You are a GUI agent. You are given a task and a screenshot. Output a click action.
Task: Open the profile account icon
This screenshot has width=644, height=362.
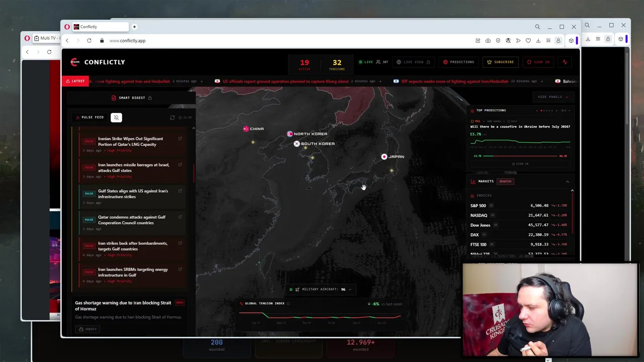[558, 41]
